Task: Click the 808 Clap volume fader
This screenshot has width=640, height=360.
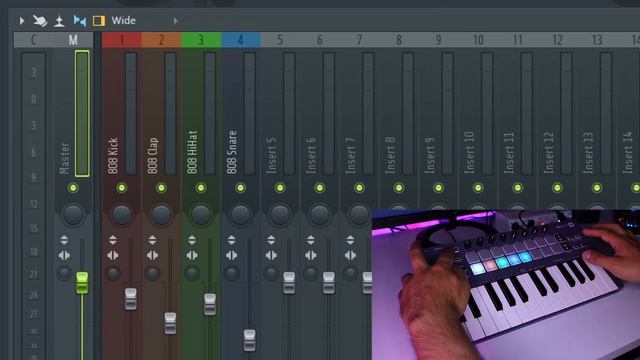Action: (x=170, y=323)
